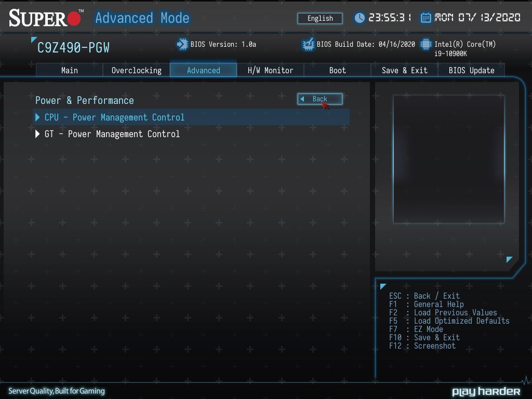This screenshot has height=399, width=532.
Task: Click the ESC : Back / Exit hint
Action: [x=424, y=296]
